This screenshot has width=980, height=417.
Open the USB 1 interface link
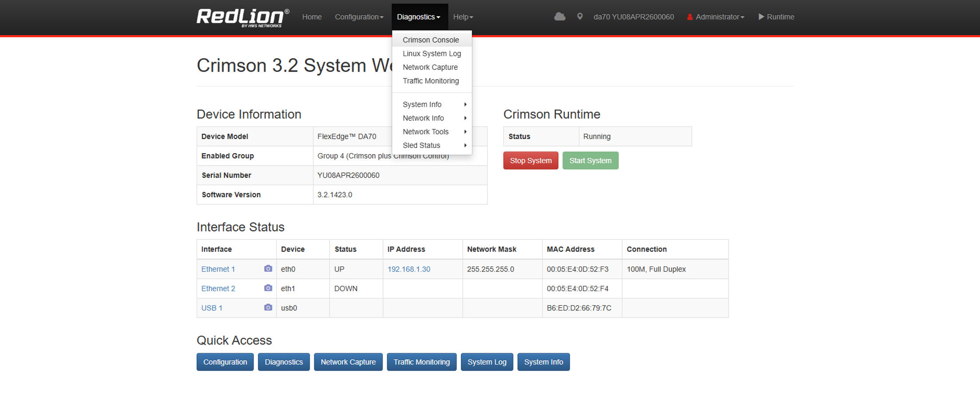212,308
